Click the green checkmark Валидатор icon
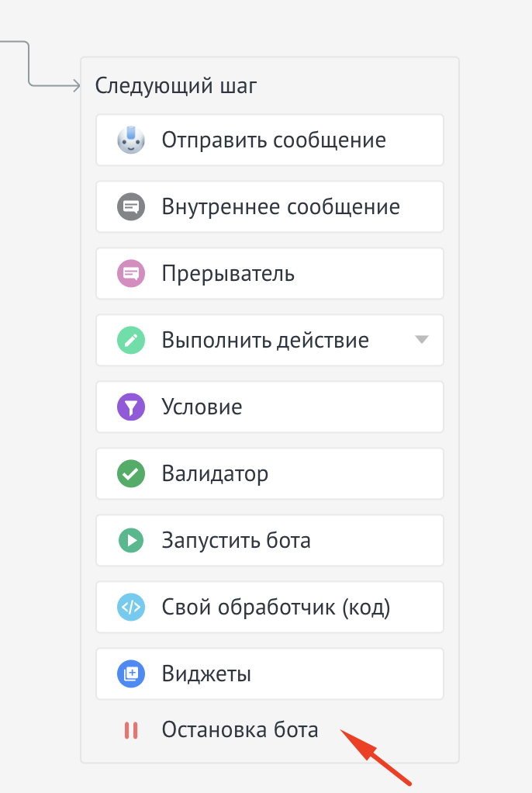Viewport: 532px width, 793px height. click(x=131, y=474)
